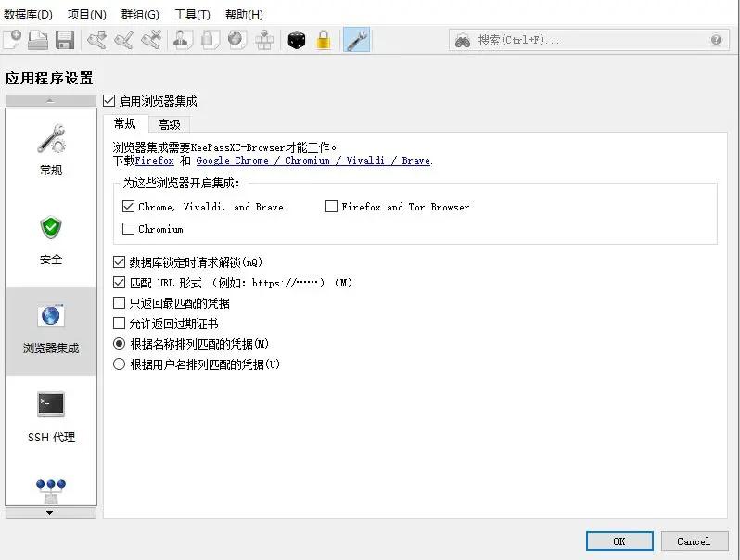
Task: Open the 项目(N) menu
Action: pos(87,15)
